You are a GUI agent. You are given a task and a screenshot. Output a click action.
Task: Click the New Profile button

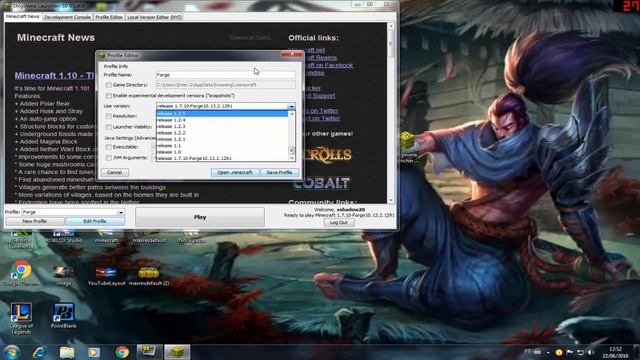coord(35,221)
